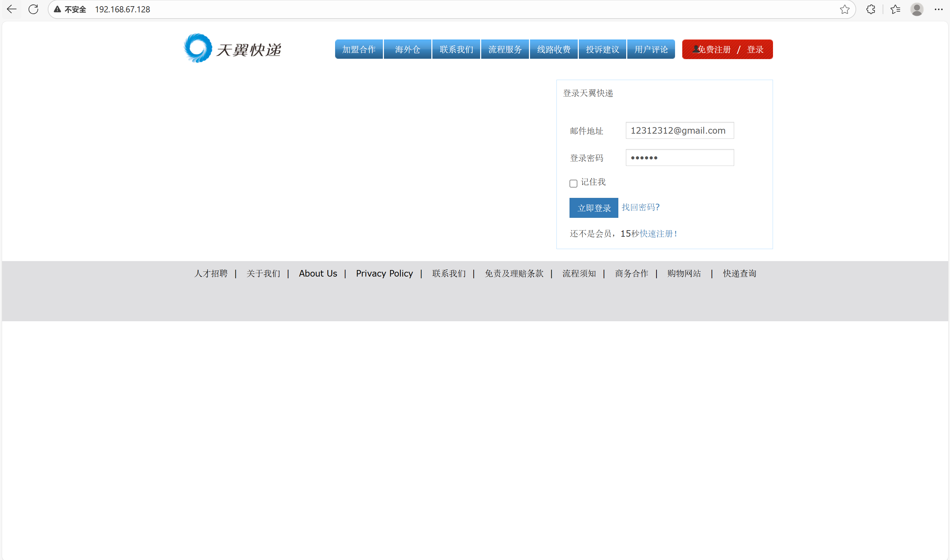The height and width of the screenshot is (560, 950).
Task: Click the red 免费注册 / 登录 button
Action: [727, 49]
